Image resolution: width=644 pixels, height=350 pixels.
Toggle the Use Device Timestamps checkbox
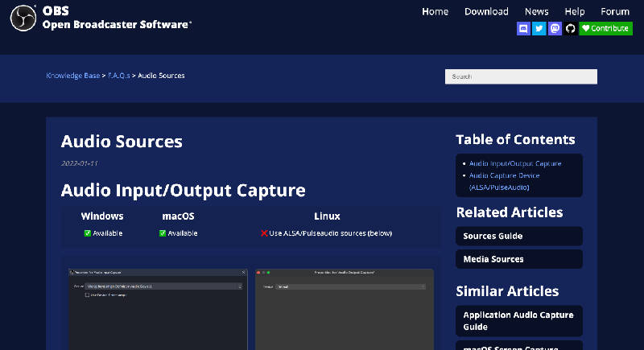(x=88, y=295)
